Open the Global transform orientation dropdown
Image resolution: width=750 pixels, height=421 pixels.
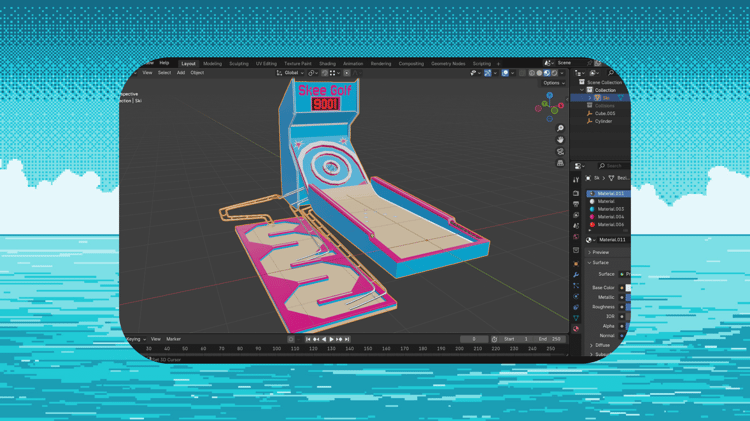(x=291, y=73)
